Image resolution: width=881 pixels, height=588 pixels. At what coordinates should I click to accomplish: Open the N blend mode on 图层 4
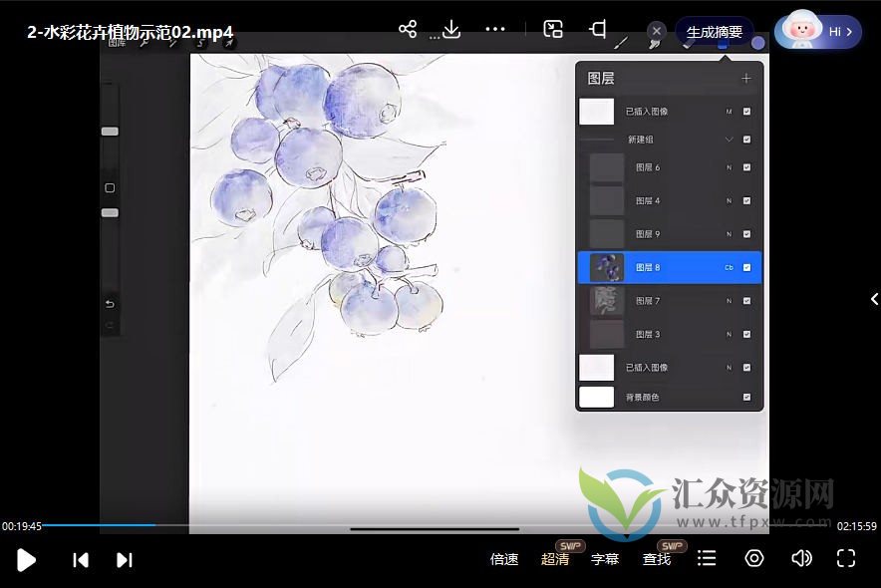727,200
